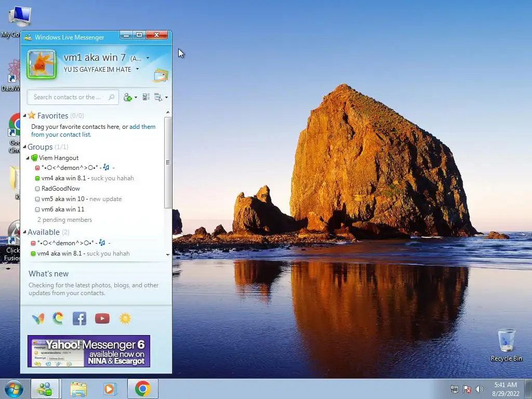Image resolution: width=532 pixels, height=399 pixels.
Task: Open the MSN butterfly icon
Action: (x=38, y=318)
